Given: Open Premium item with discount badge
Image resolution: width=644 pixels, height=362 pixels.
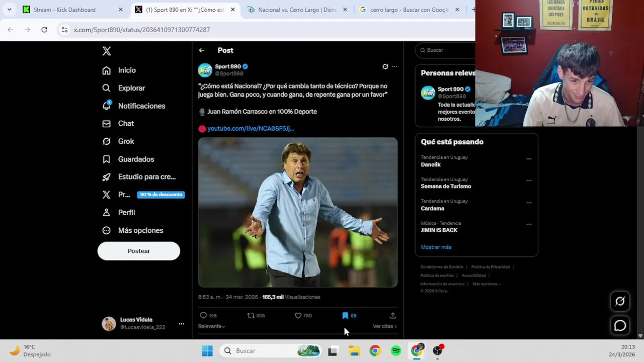Looking at the screenshot, I should 143,195.
